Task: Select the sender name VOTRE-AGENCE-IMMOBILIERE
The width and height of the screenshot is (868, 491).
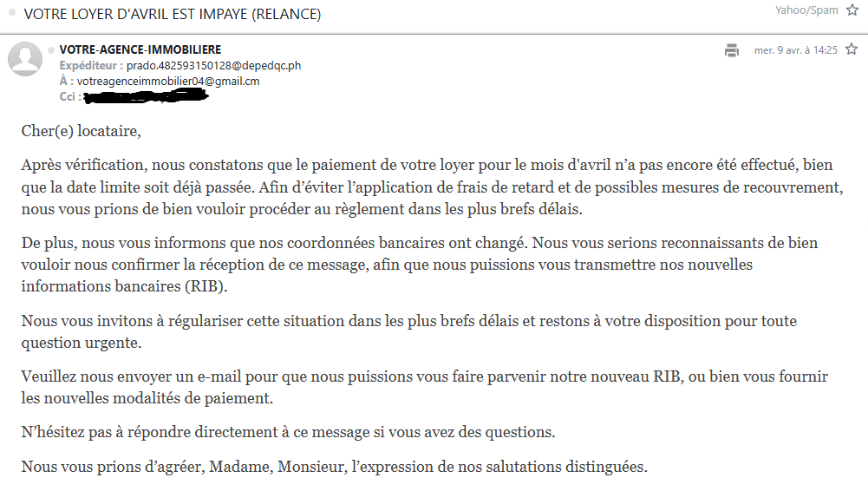Action: (x=140, y=49)
